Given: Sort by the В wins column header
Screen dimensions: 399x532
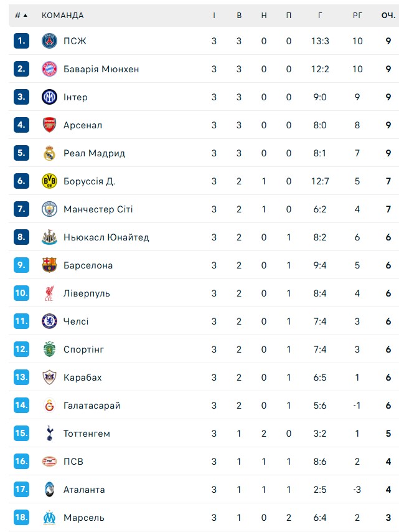Looking at the screenshot, I should [239, 15].
